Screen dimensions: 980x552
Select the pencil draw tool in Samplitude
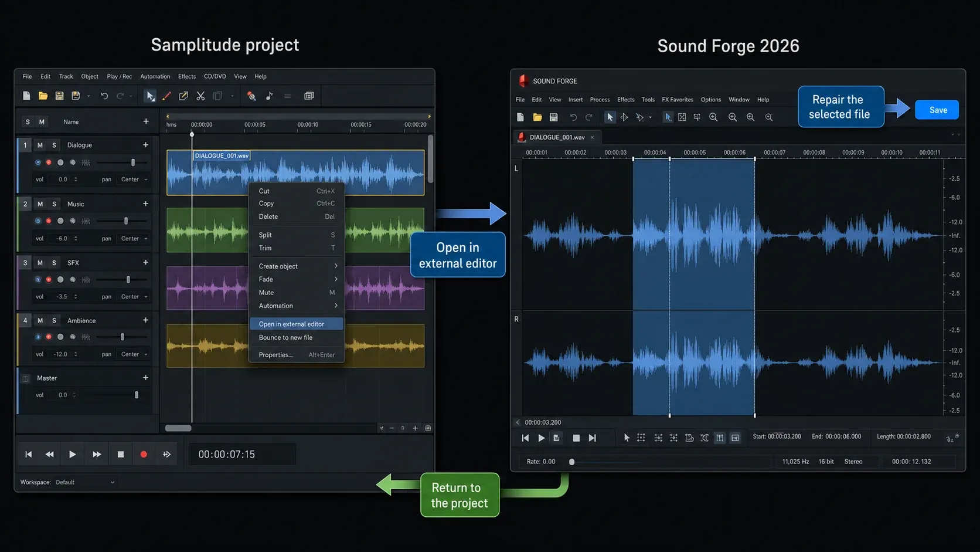click(x=166, y=96)
